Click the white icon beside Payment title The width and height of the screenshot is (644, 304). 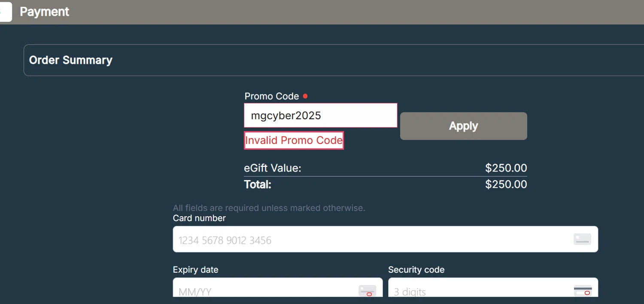(x=6, y=12)
